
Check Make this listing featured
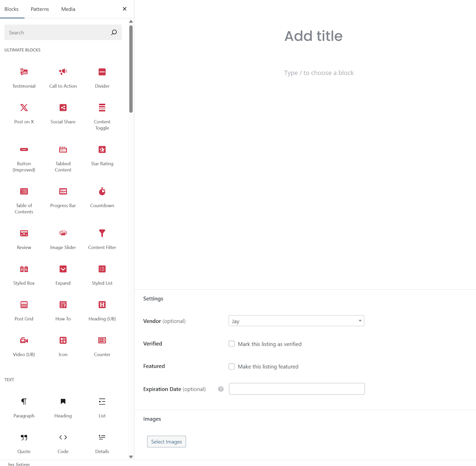[x=232, y=366]
